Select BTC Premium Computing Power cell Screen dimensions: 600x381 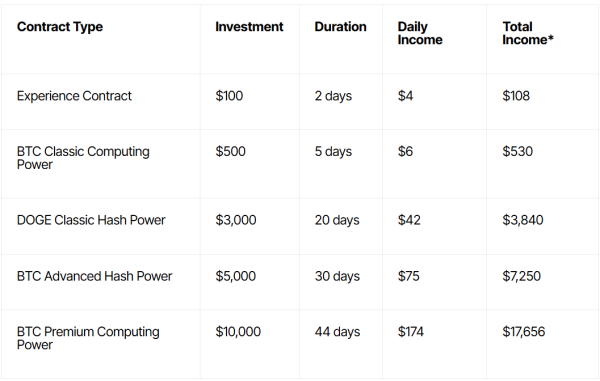point(88,338)
